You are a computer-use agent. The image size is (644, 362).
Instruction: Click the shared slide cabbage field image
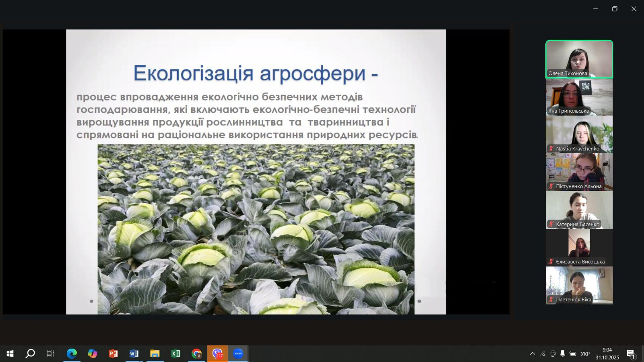point(256,228)
